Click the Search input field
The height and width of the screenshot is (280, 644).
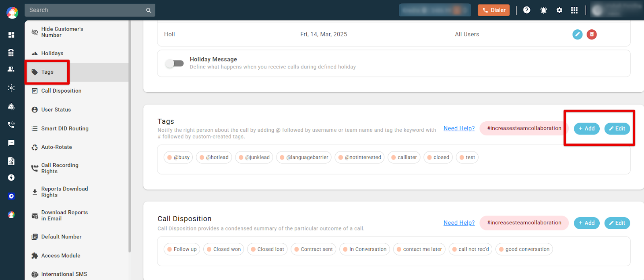(x=90, y=10)
